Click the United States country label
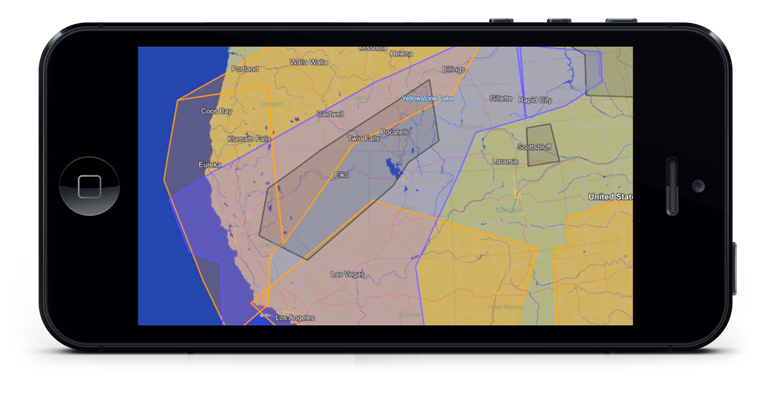Image resolution: width=770 pixels, height=399 pixels. [610, 197]
